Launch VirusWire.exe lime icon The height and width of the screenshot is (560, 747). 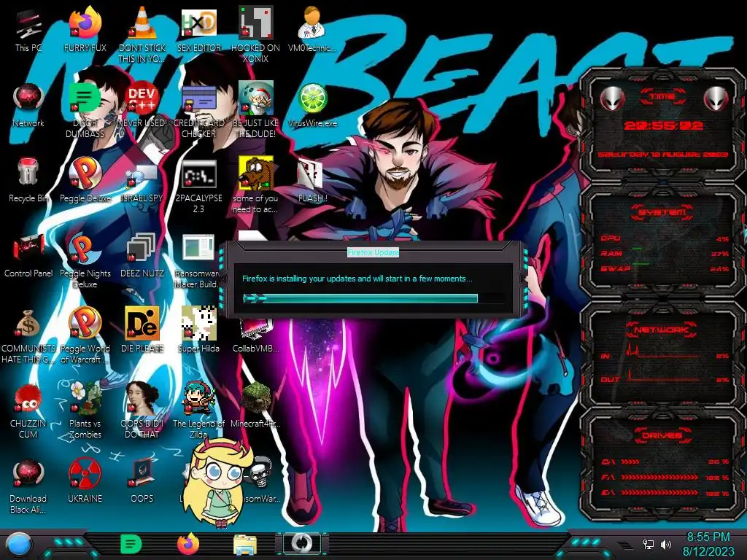pos(312,99)
